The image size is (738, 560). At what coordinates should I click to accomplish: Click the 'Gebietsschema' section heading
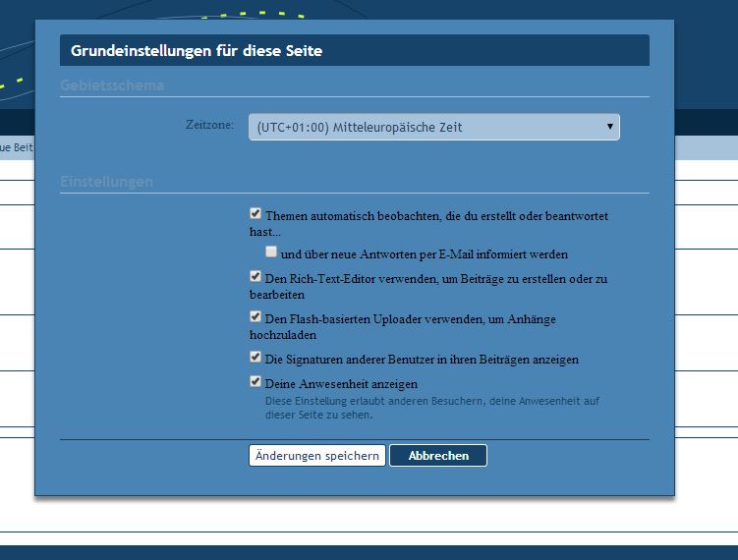pyautogui.click(x=112, y=85)
